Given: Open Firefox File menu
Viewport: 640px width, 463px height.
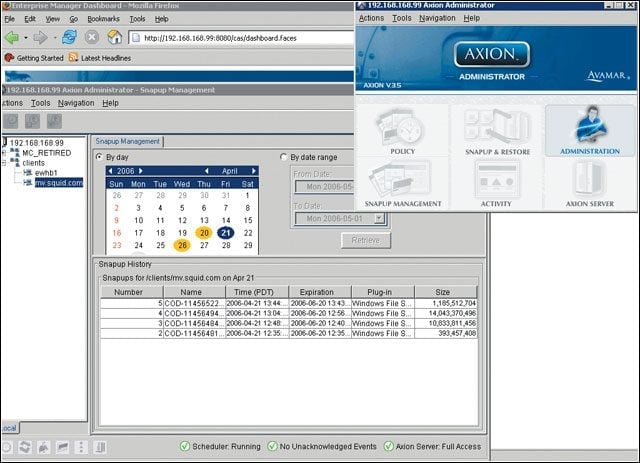Looking at the screenshot, I should 9,19.
